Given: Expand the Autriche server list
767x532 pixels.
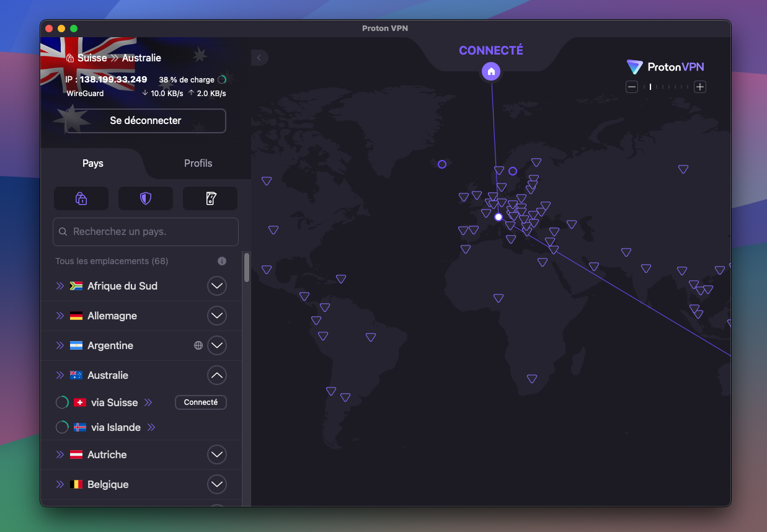Looking at the screenshot, I should coord(216,454).
